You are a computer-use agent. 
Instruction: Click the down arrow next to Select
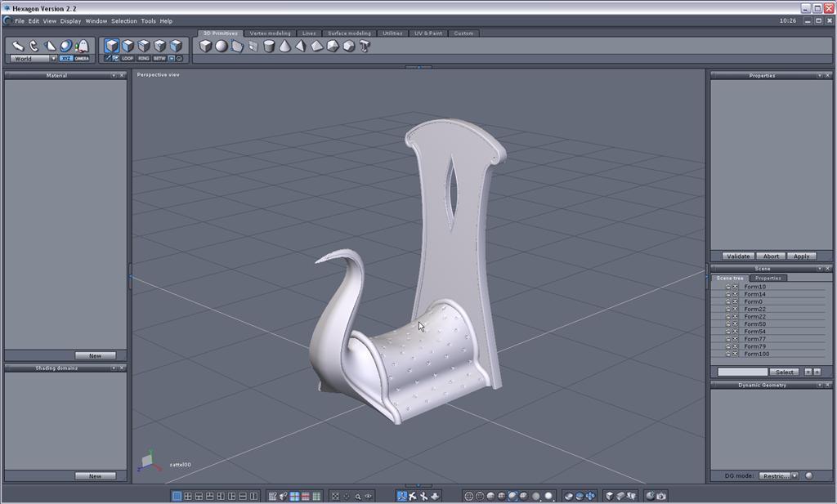click(x=808, y=372)
